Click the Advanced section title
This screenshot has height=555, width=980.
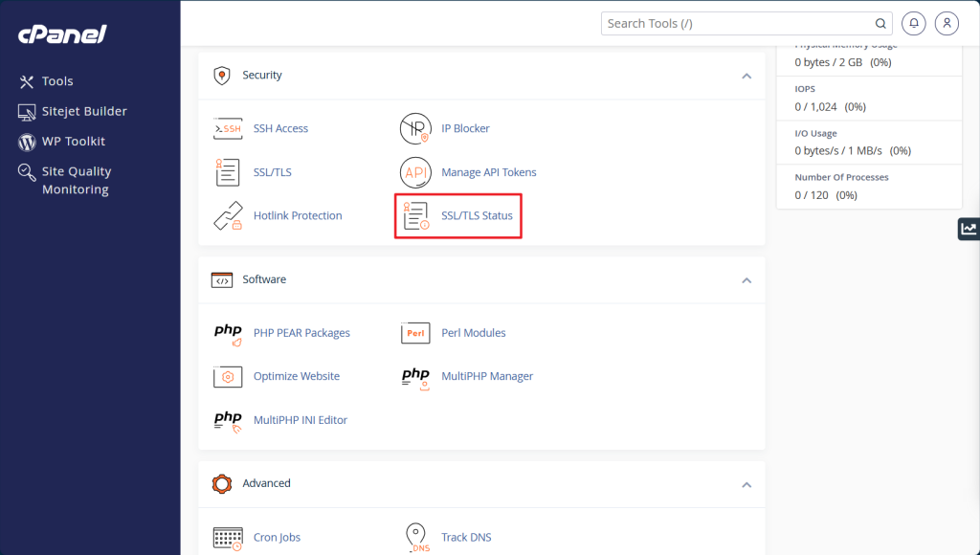coord(266,483)
